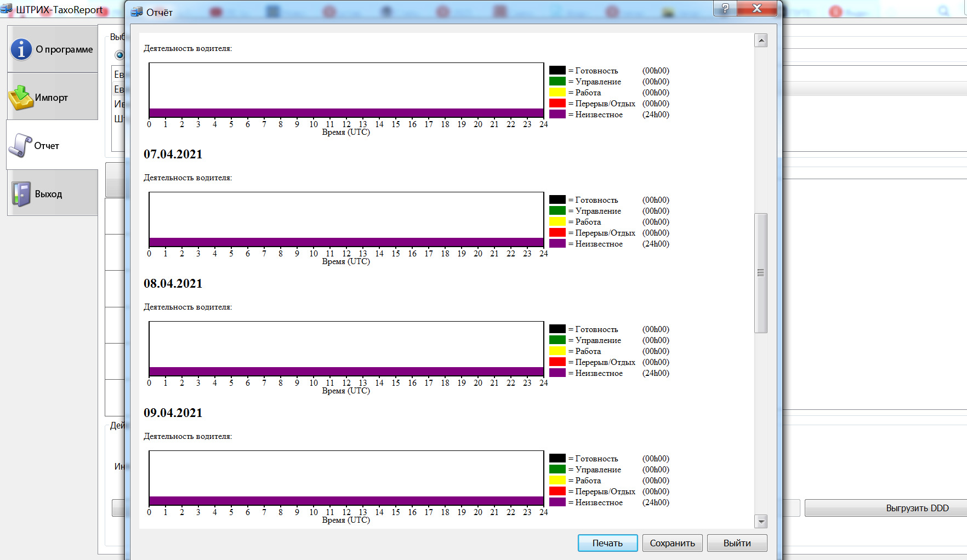Click the date heading 07.04.2021

[173, 155]
